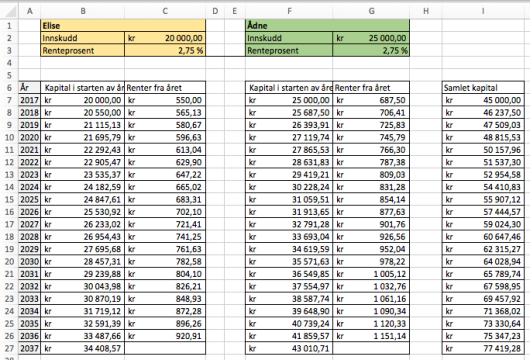Select row 27 header
Viewport: 530px width, 360px height.
click(9, 348)
